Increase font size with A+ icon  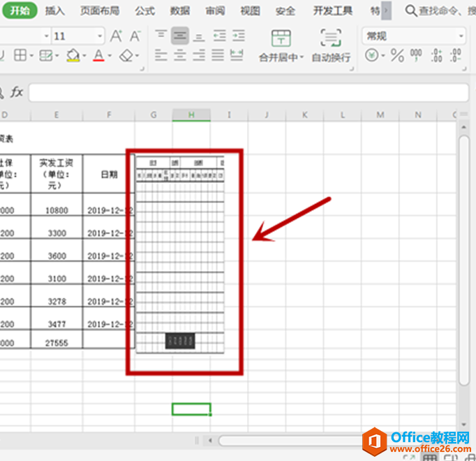point(117,36)
